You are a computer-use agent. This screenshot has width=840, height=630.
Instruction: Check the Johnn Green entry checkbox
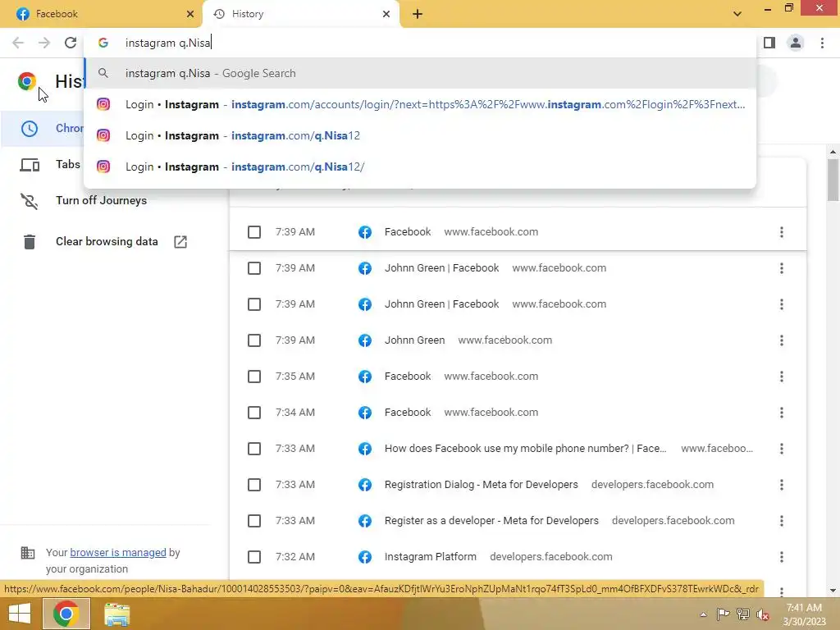(x=254, y=340)
